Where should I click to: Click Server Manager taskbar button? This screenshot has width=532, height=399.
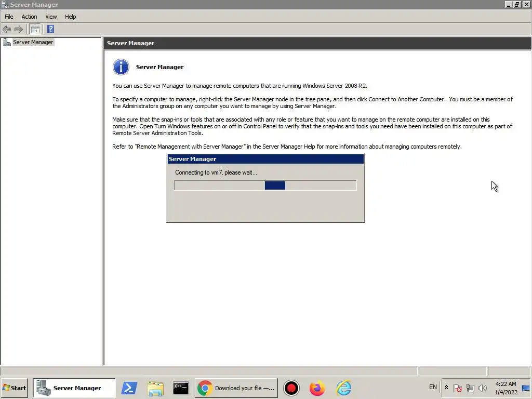[74, 388]
